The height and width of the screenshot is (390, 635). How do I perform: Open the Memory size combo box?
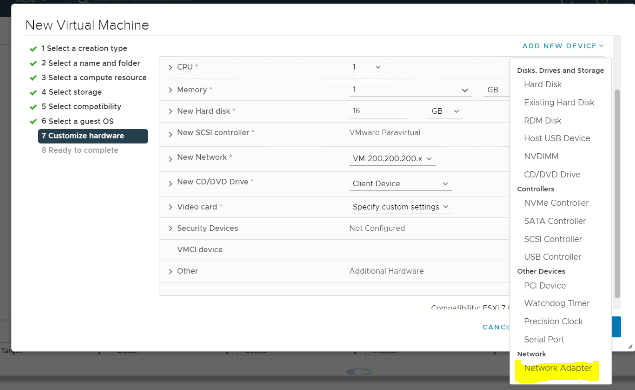[410, 90]
